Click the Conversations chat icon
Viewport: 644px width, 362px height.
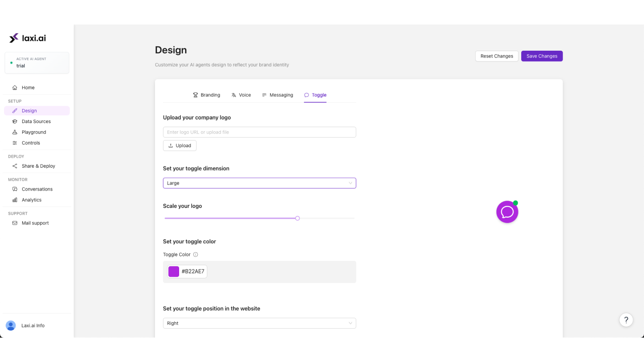pos(15,189)
